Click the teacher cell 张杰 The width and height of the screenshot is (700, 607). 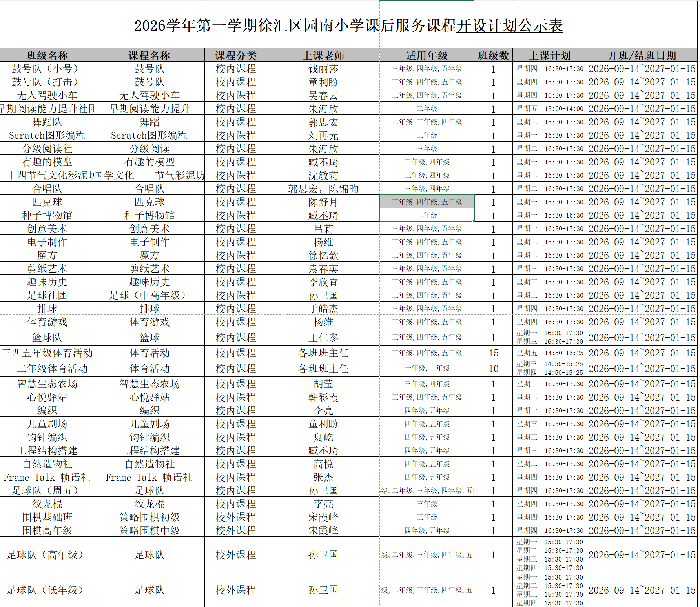[x=323, y=477]
